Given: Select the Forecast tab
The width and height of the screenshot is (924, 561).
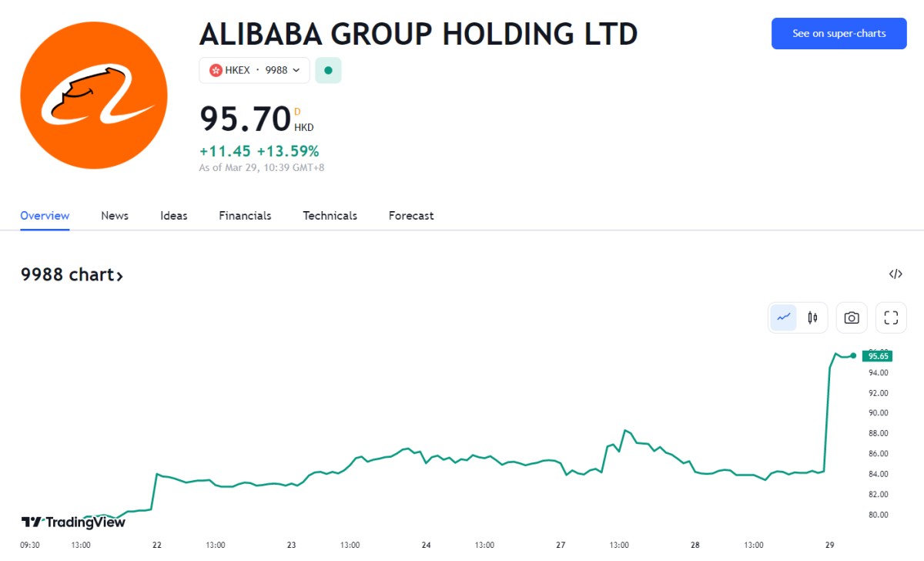Looking at the screenshot, I should tap(411, 216).
